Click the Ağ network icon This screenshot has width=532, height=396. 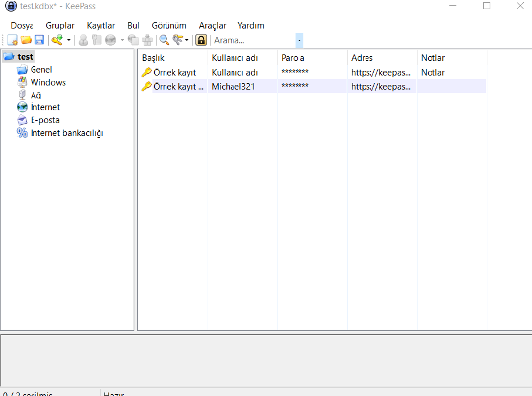[22, 95]
